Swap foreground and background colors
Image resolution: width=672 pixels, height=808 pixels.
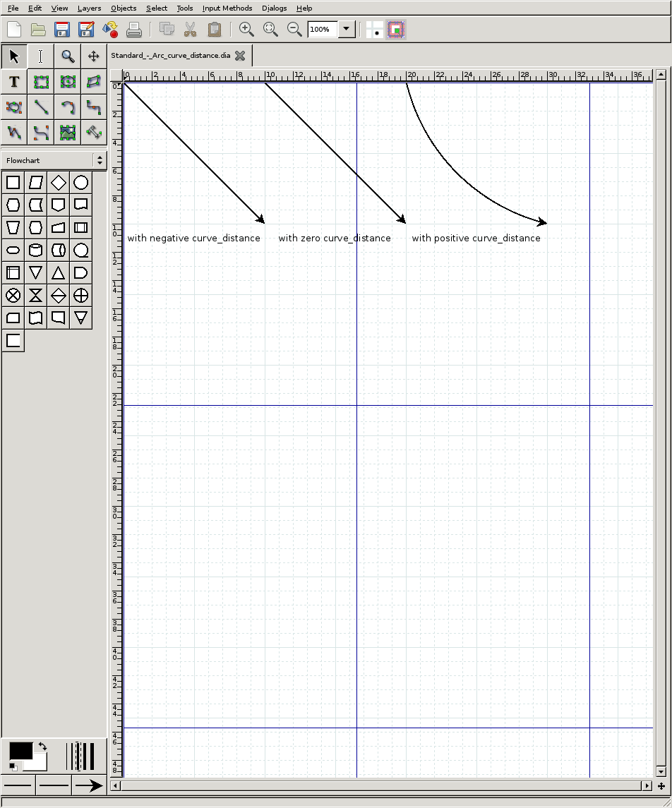[x=43, y=746]
